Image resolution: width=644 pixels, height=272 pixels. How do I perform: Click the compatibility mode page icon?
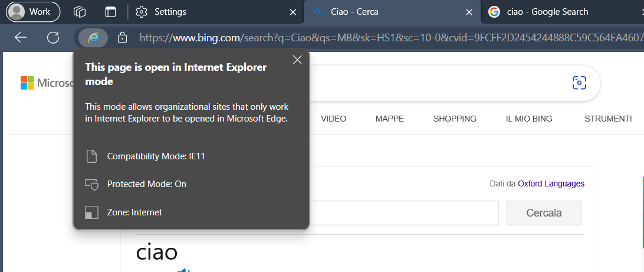[91, 156]
